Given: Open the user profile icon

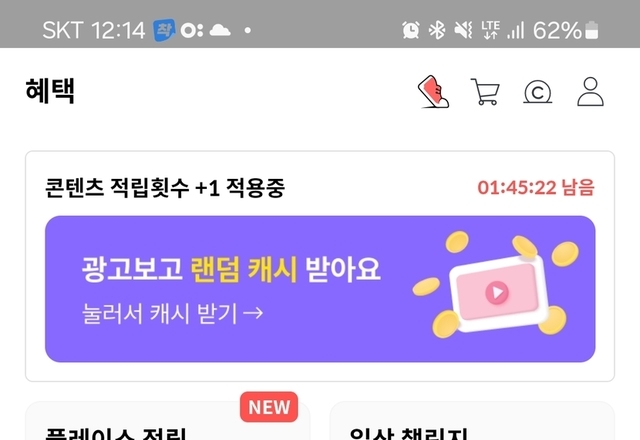Looking at the screenshot, I should pos(590,92).
